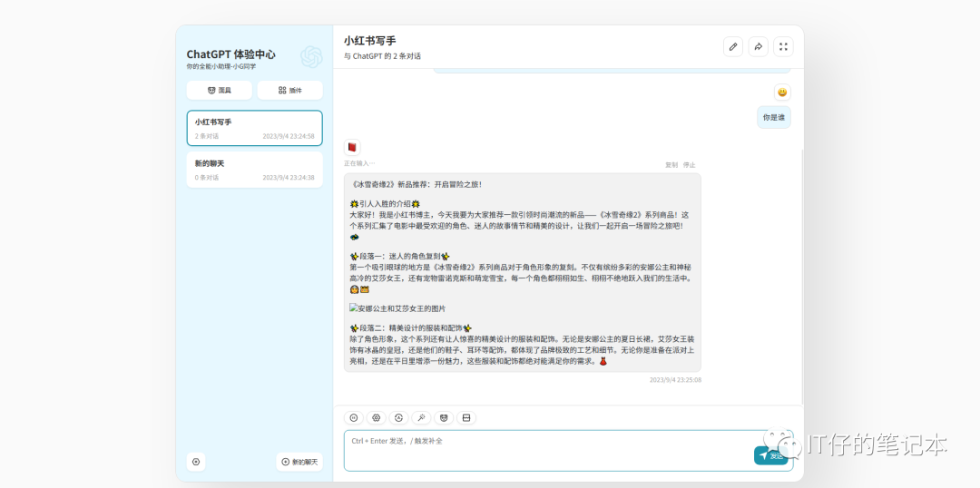Screen dimensions: 980x488
Task: Click the red book assistant avatar
Action: click(352, 147)
